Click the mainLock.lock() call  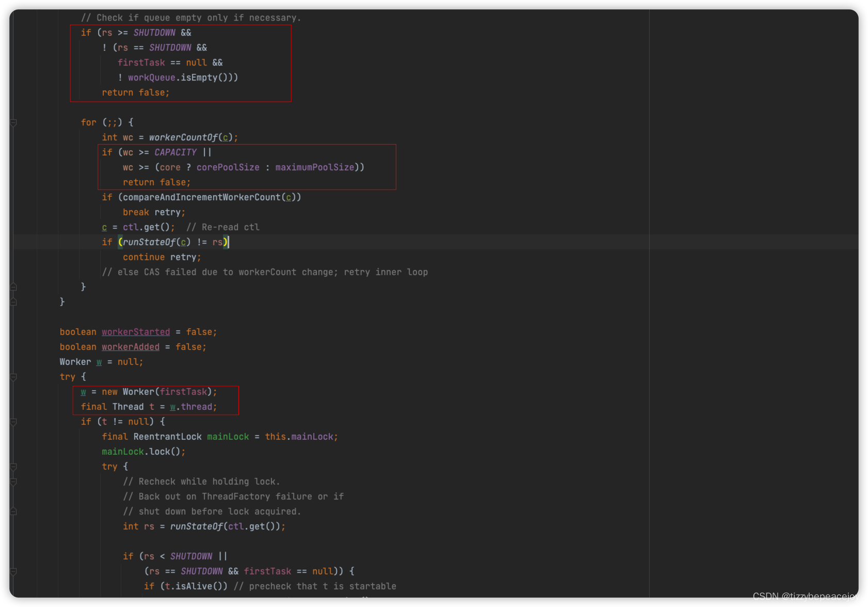click(141, 452)
